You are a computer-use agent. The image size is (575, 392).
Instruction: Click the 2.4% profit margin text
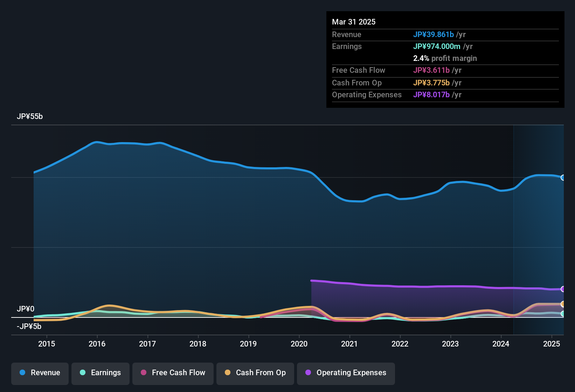point(445,58)
